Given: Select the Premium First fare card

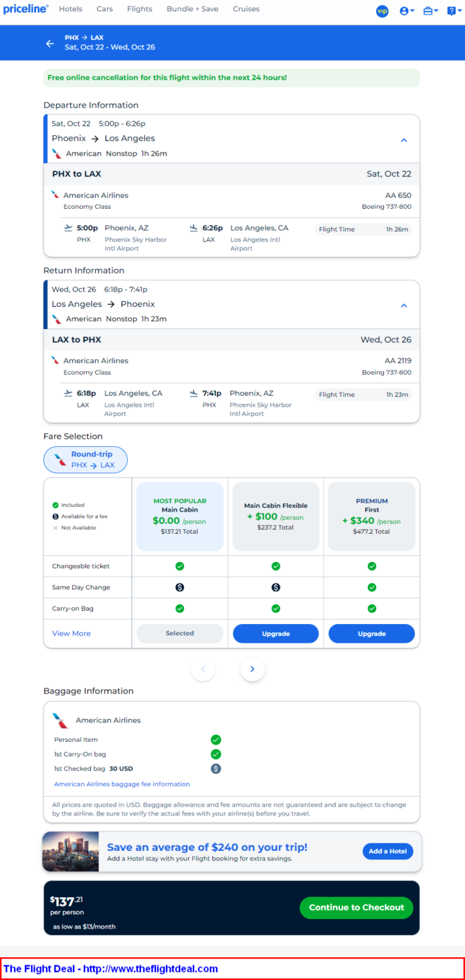Looking at the screenshot, I should coord(371,516).
